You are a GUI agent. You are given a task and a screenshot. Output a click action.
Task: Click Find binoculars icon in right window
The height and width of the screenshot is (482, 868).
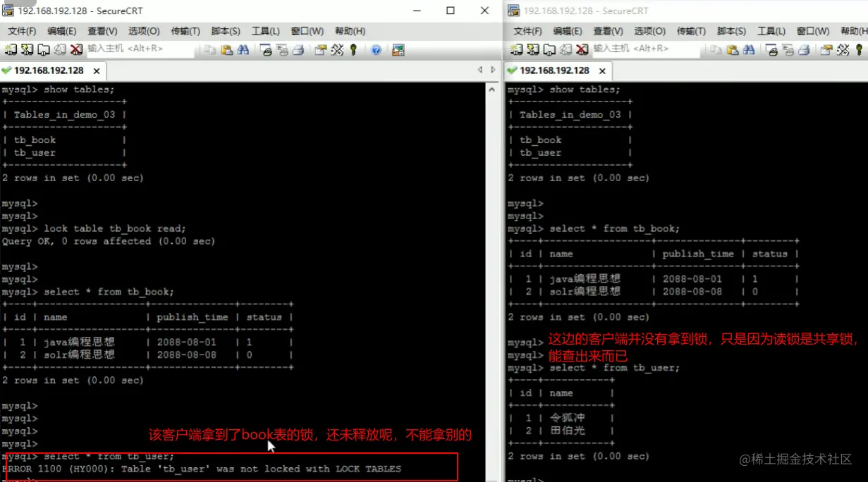click(x=749, y=49)
